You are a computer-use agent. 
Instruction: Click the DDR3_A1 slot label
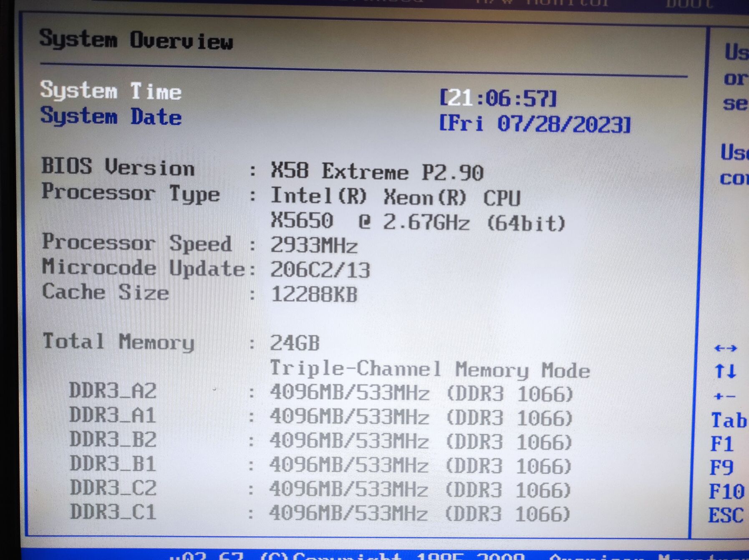pos(113,415)
